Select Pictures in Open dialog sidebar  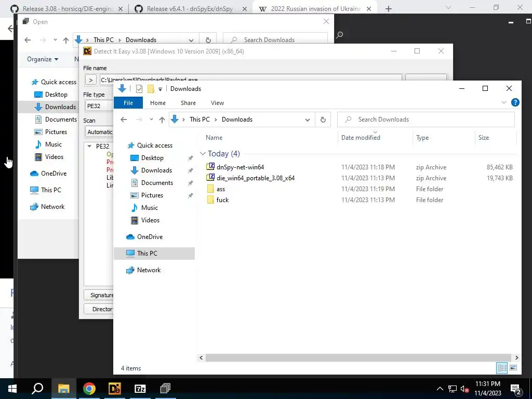tap(56, 131)
